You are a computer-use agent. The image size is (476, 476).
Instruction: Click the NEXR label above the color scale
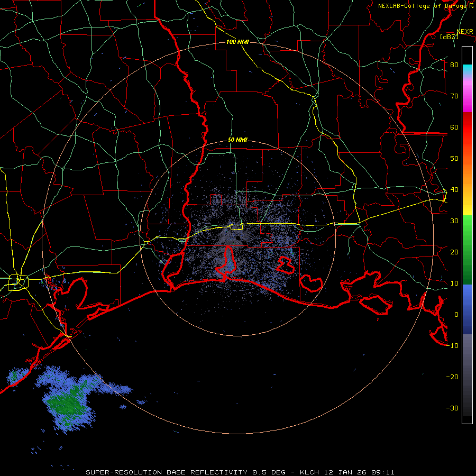coord(465,32)
